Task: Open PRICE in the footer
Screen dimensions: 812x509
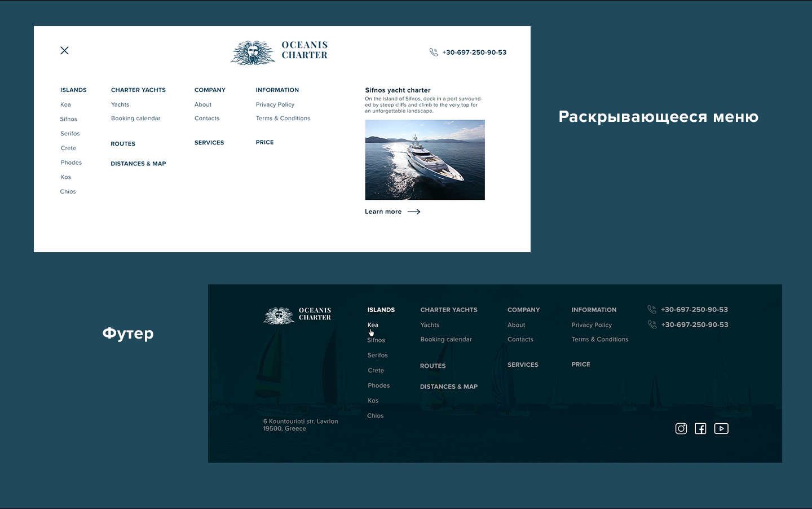Action: click(581, 365)
